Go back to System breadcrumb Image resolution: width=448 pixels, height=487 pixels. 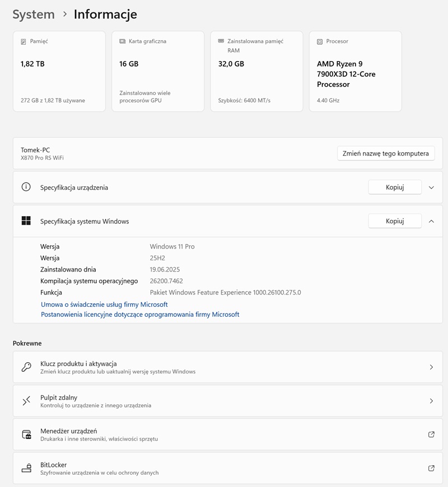[x=34, y=15]
